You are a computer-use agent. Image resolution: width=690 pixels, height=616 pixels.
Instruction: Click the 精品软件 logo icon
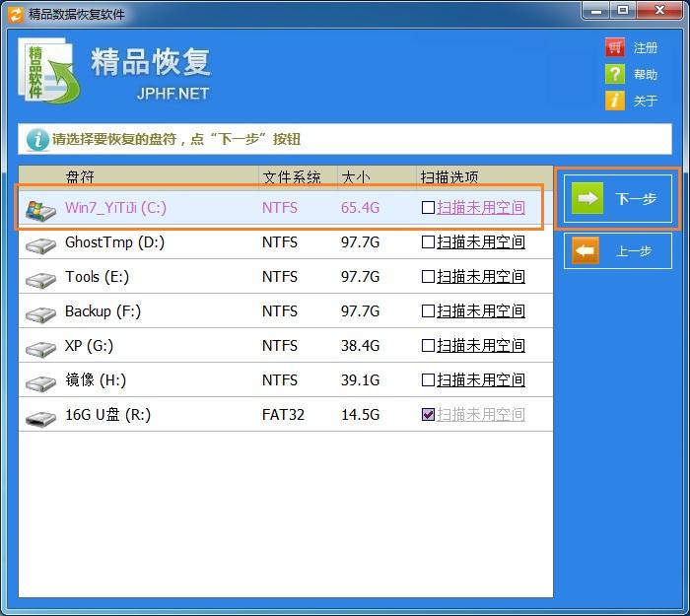(x=48, y=71)
